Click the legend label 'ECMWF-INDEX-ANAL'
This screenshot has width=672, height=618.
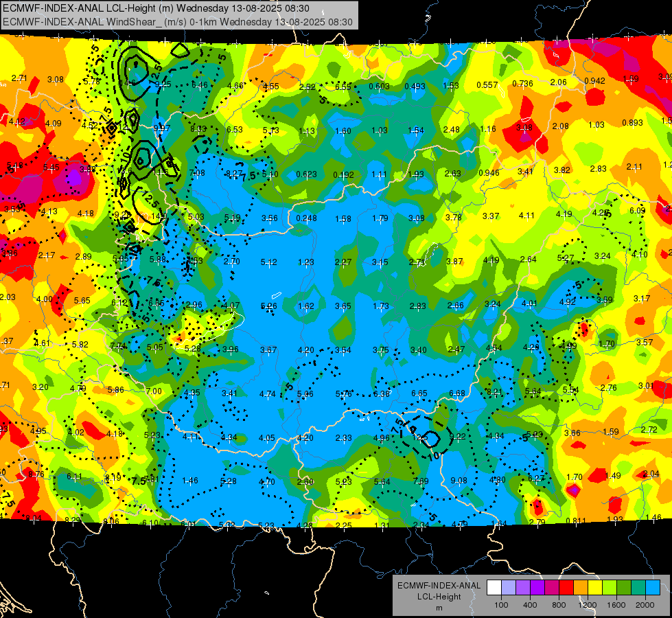point(439,586)
